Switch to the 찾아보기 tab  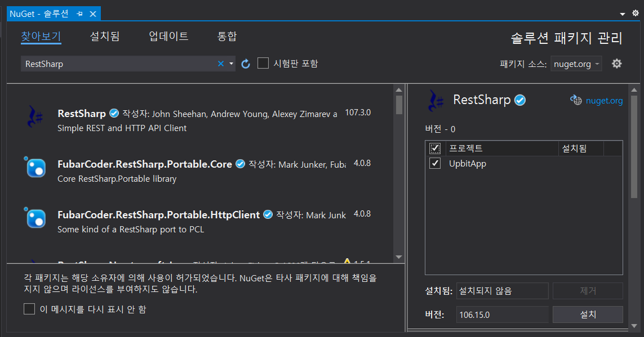pos(41,36)
